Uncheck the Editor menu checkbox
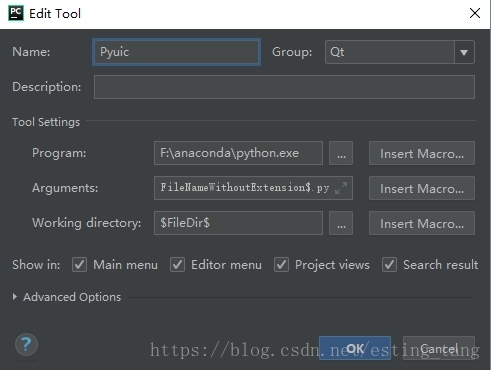 [177, 265]
